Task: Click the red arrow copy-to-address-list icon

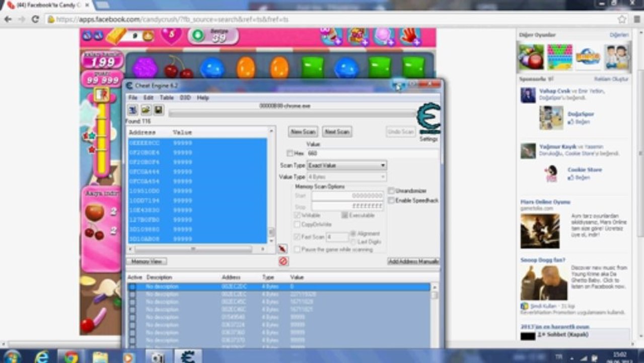Action: [282, 249]
